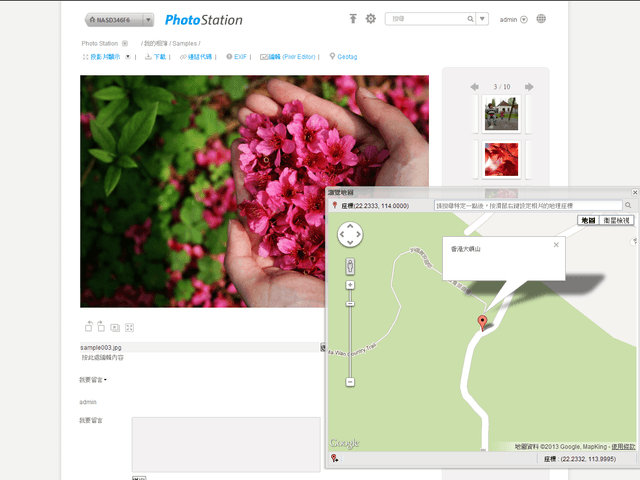Click the comment text area

pyautogui.click(x=226, y=444)
